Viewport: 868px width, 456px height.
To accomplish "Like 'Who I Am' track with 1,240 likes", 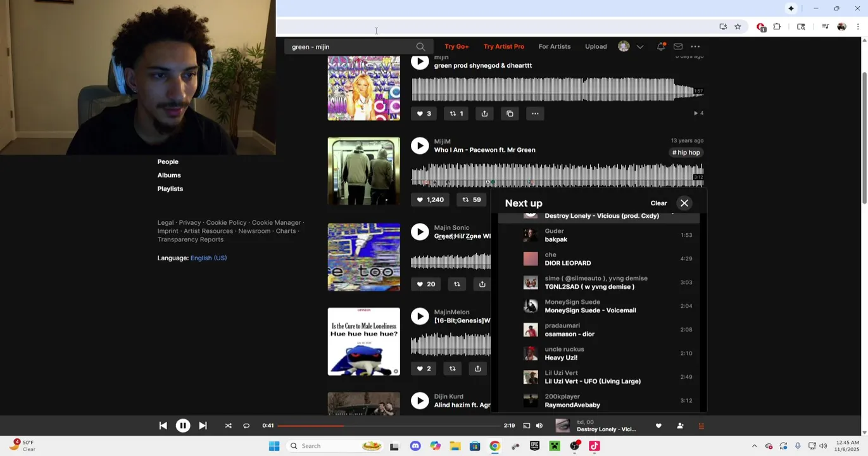I will click(x=430, y=199).
